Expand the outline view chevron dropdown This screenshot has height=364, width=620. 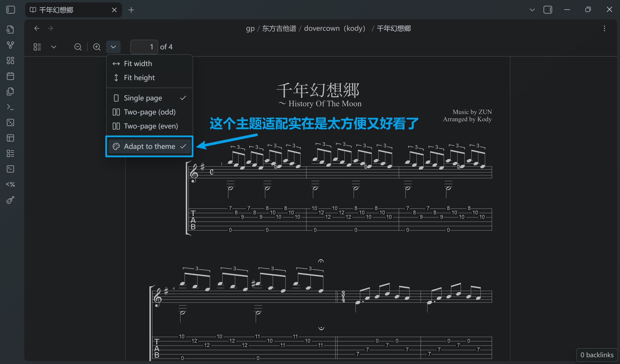tap(54, 47)
